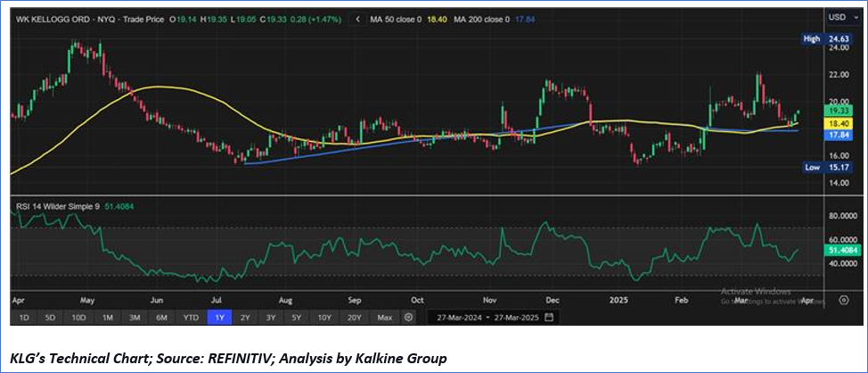The image size is (868, 373).
Task: Show the Max time range
Action: 384,318
